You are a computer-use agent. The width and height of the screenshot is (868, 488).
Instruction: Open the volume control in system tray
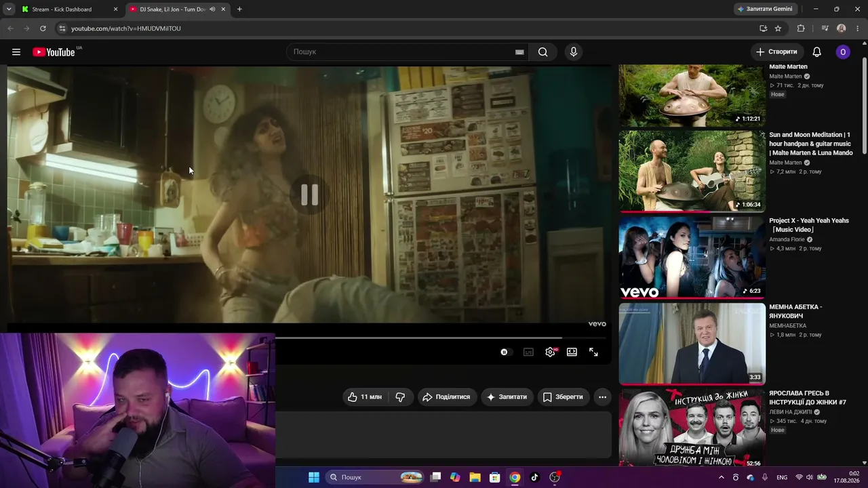[809, 477]
